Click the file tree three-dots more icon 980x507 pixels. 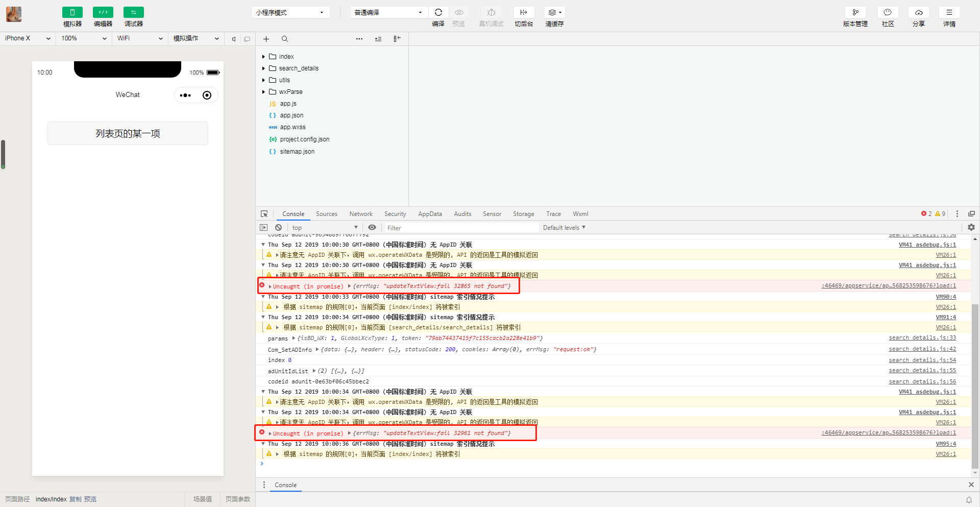(359, 39)
